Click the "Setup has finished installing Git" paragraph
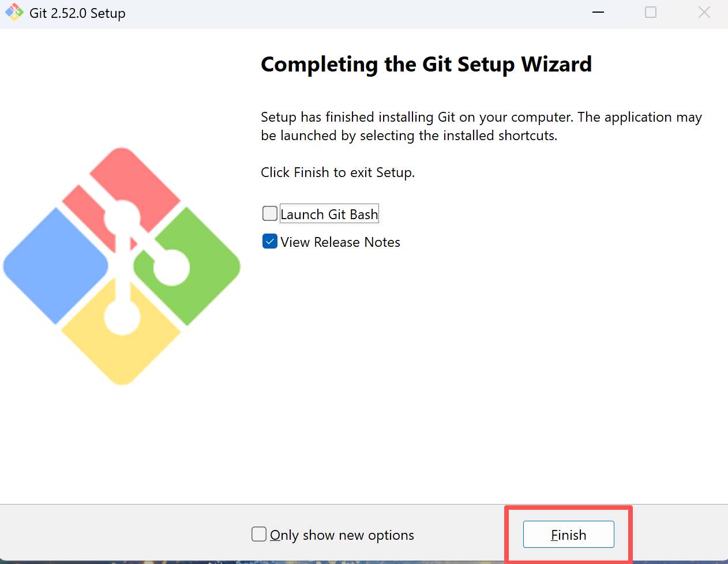Image resolution: width=728 pixels, height=564 pixels. 481,126
